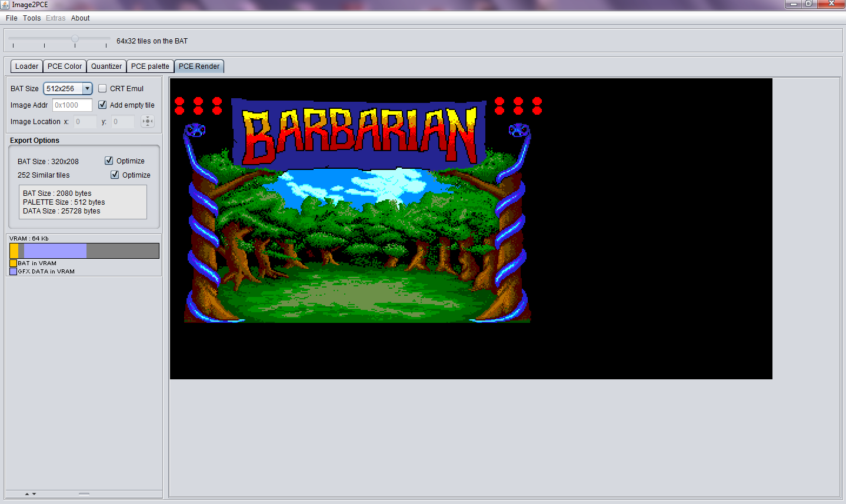Toggle the Add empty tile checkbox
This screenshot has height=504, width=846.
102,105
